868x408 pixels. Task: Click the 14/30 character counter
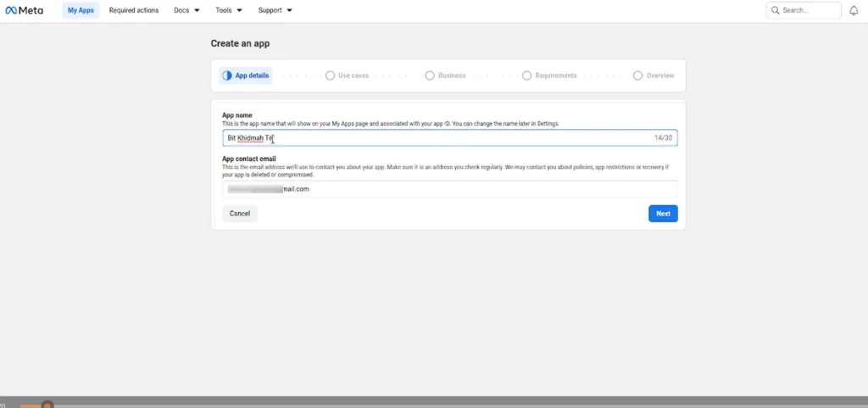(663, 138)
